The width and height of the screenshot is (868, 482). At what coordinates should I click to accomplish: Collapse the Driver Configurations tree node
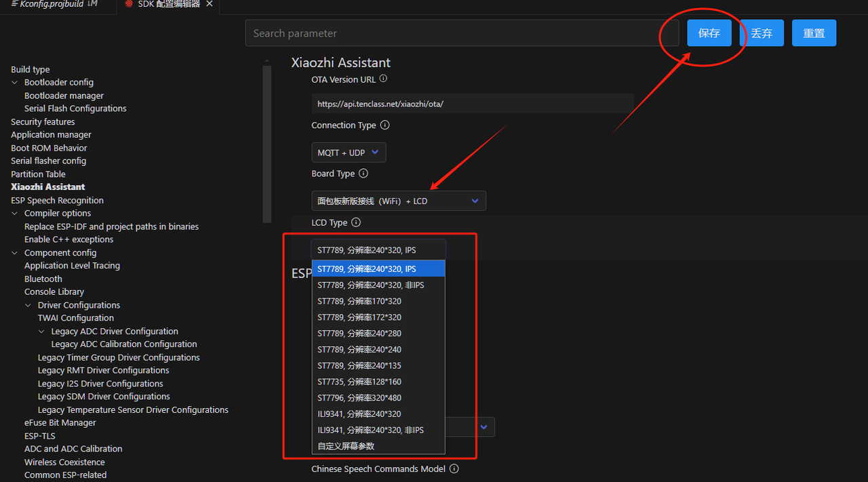pos(28,306)
